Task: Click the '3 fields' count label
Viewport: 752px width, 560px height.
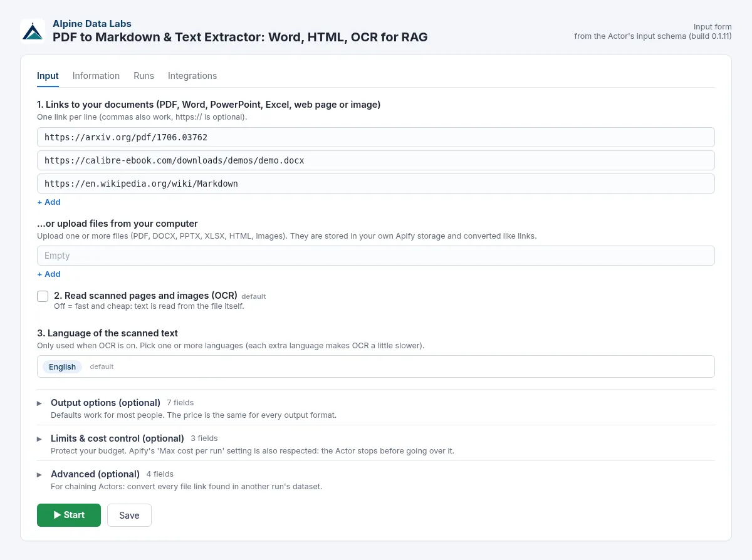Action: click(204, 438)
